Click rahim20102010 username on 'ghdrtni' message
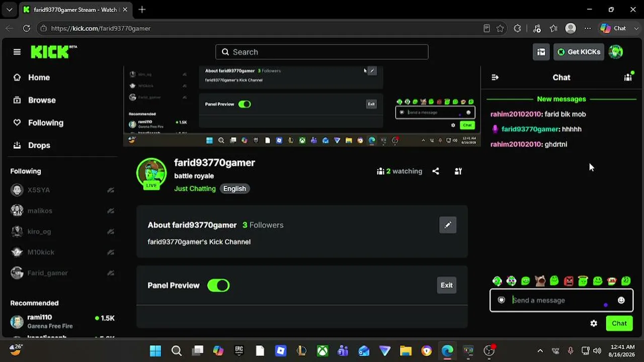Viewport: 644px width, 362px height. click(x=516, y=144)
